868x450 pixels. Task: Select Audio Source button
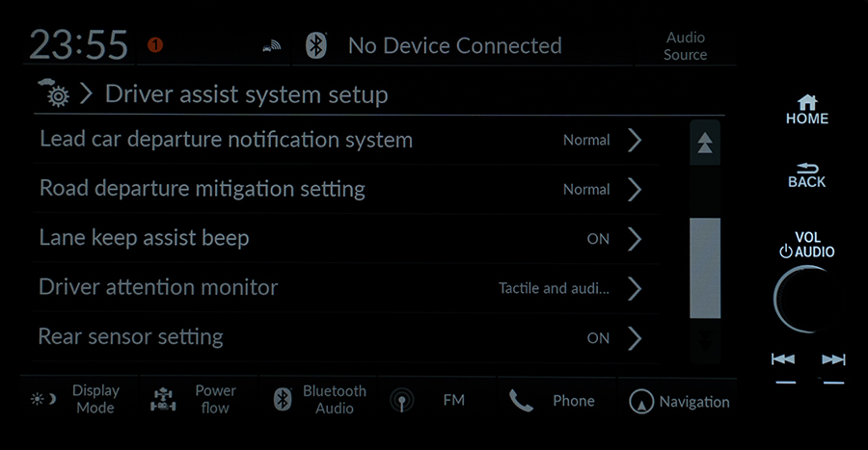click(686, 46)
